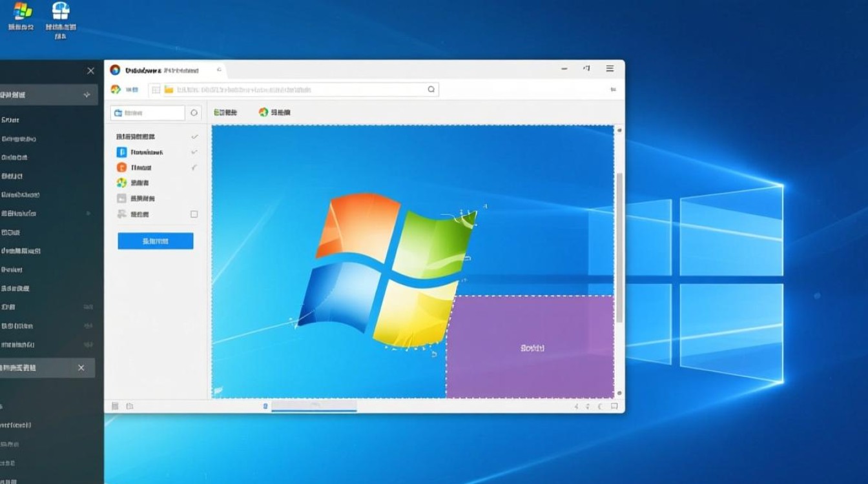Click the list view icon at window bottom-left
The height and width of the screenshot is (484, 868).
click(x=115, y=406)
